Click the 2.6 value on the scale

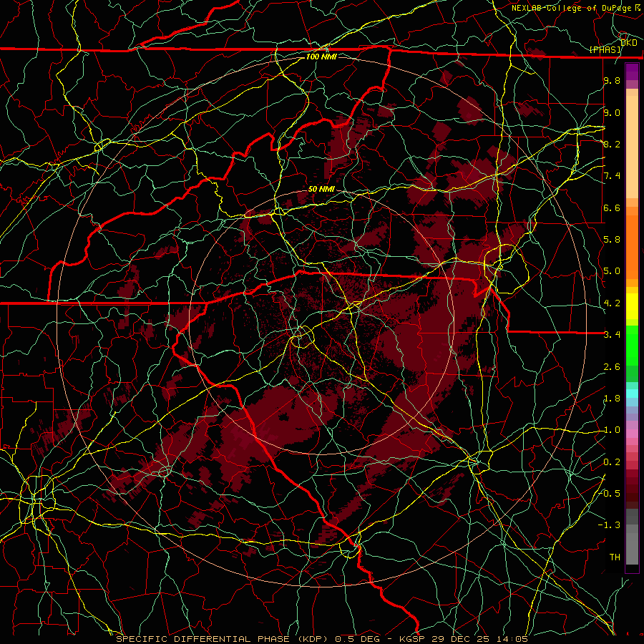point(612,367)
